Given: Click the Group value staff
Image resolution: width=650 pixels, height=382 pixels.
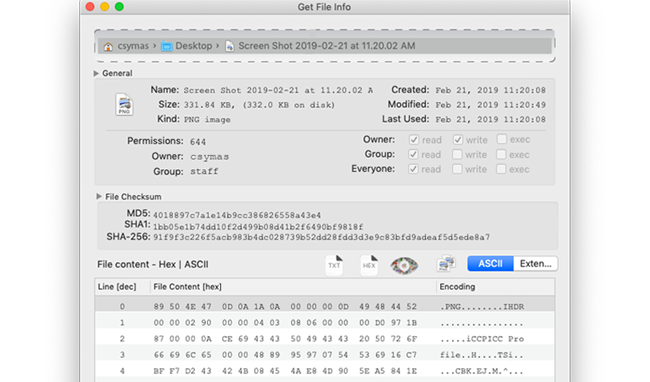Looking at the screenshot, I should (204, 171).
